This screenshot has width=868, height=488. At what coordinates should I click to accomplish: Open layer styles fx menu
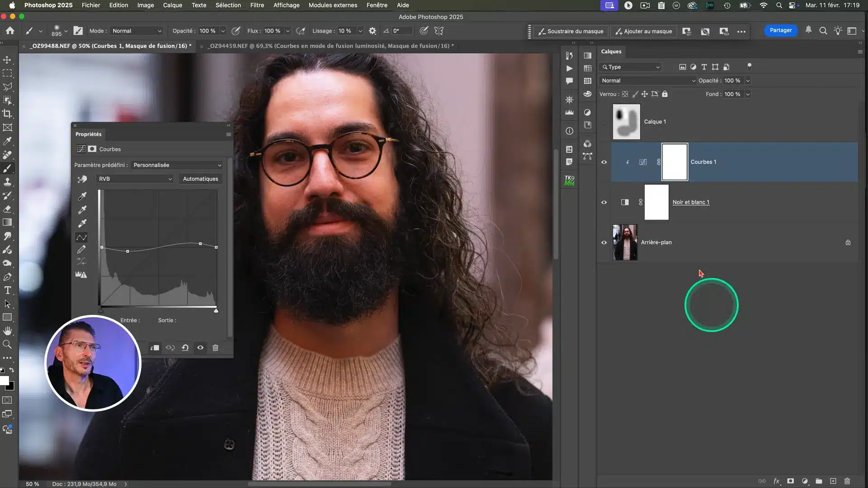pyautogui.click(x=776, y=481)
